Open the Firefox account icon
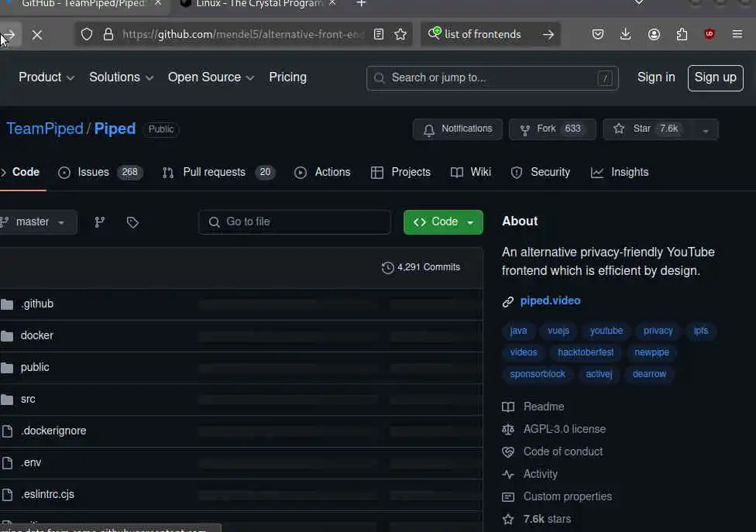The height and width of the screenshot is (532, 756). (654, 34)
